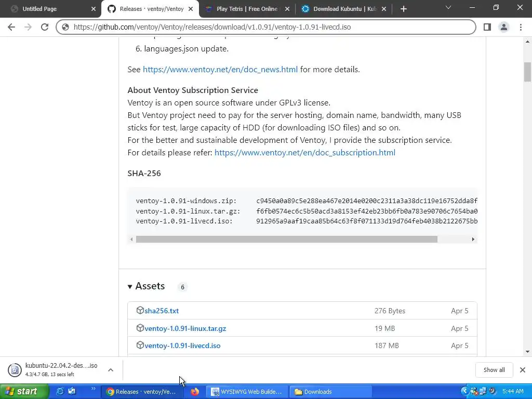The image size is (532, 399).
Task: Click Show all downloads button
Action: [494, 370]
